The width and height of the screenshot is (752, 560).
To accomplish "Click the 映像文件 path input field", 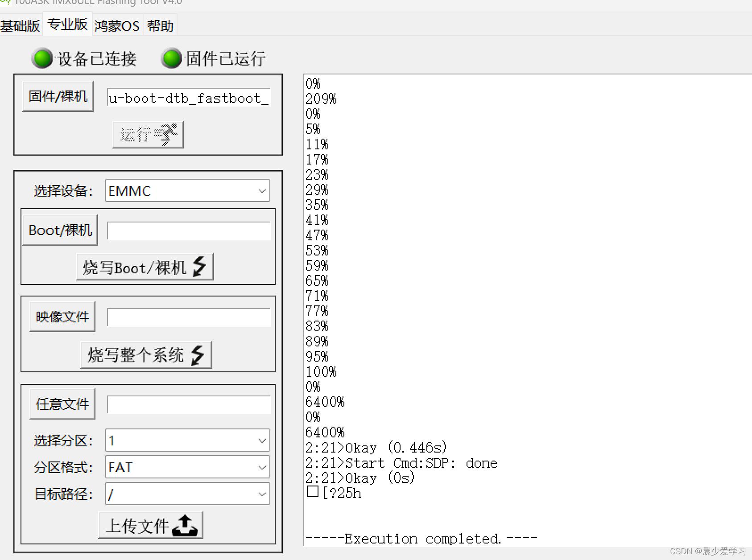I will tap(189, 317).
